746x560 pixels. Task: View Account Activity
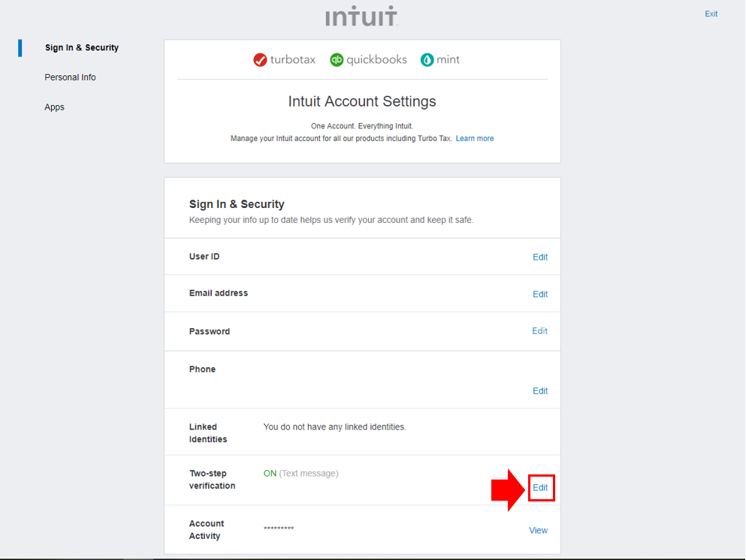[x=538, y=530]
